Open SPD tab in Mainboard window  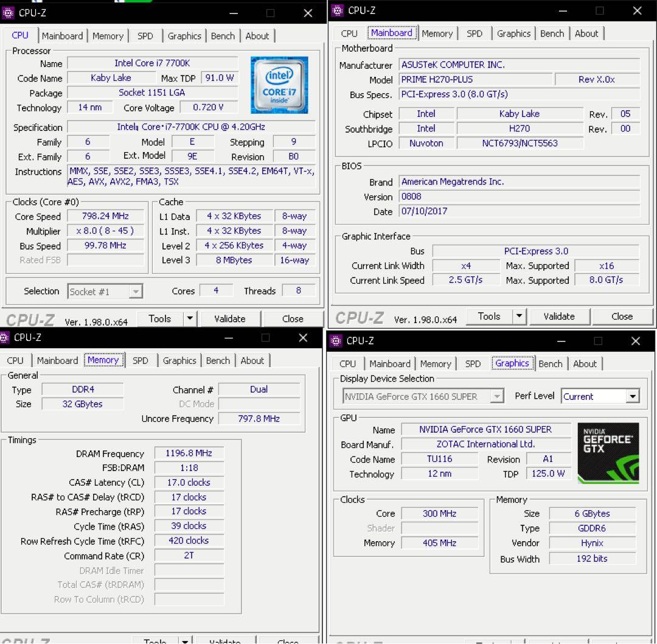(474, 33)
